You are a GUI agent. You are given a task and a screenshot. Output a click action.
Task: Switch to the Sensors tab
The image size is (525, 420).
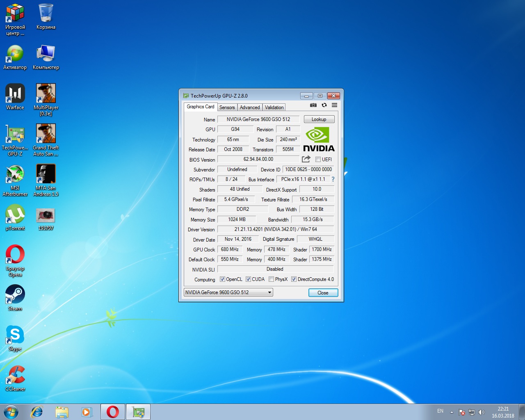point(227,107)
